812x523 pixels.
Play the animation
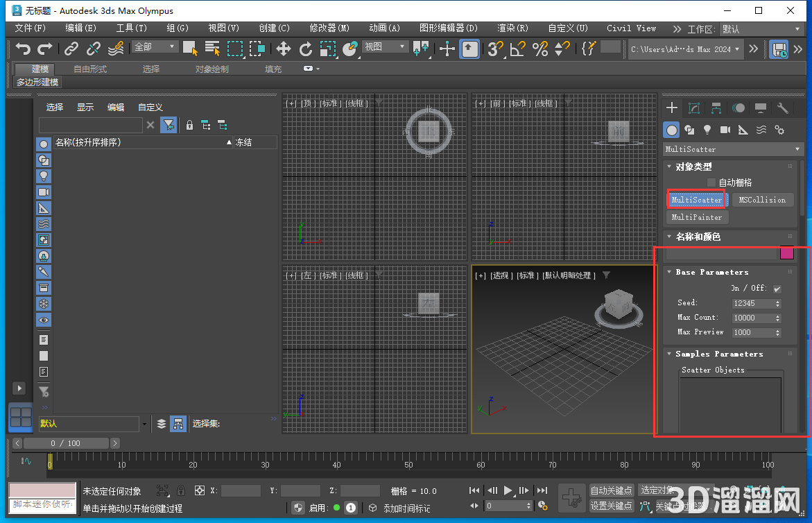pyautogui.click(x=508, y=490)
